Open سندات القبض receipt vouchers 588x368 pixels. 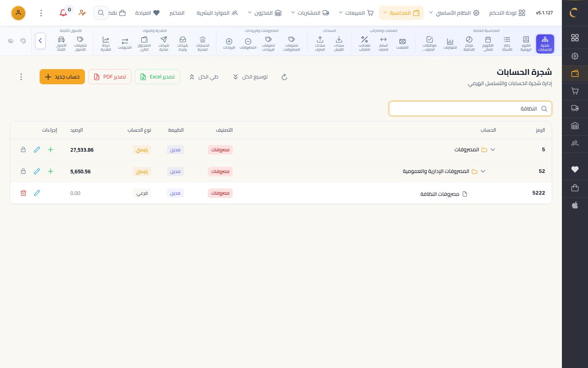tap(339, 44)
